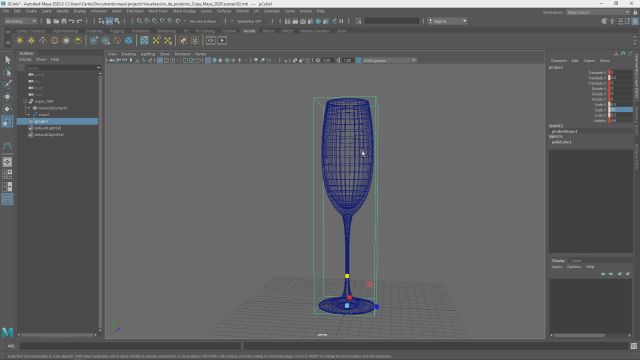Open the sRGB gamma view transform dropdown
Screen dimensions: 640x360
pos(389,60)
